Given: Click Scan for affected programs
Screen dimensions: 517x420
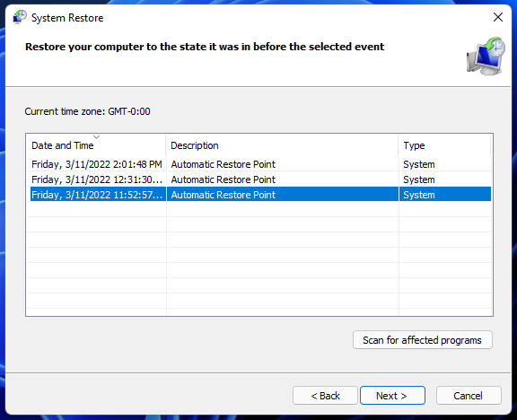Looking at the screenshot, I should click(423, 340).
